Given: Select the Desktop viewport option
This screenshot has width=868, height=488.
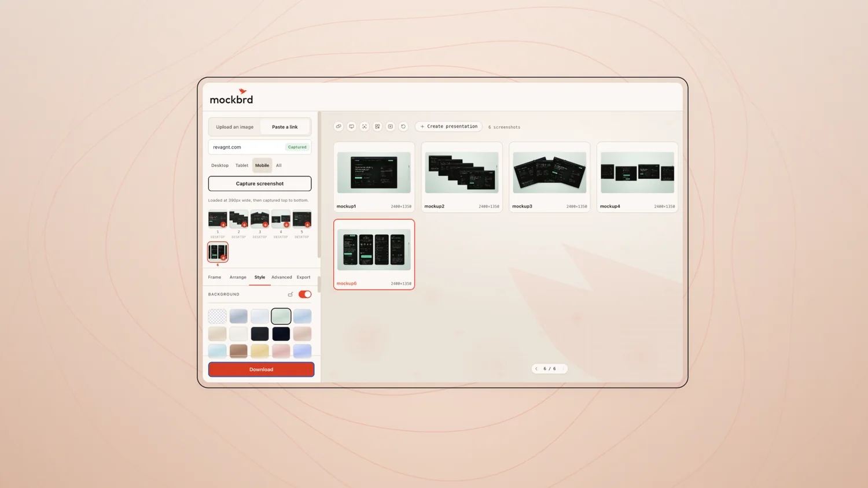Looking at the screenshot, I should point(220,165).
